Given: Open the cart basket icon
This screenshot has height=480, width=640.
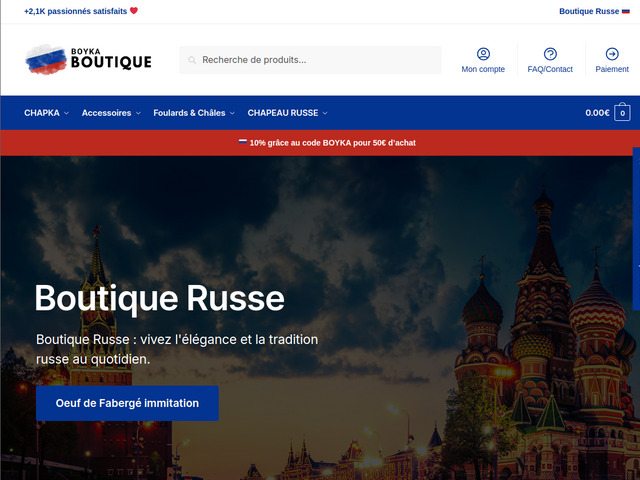Looking at the screenshot, I should (x=622, y=113).
